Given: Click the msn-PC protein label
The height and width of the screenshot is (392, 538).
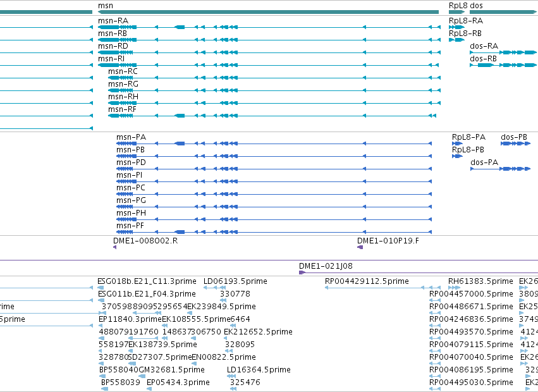Looking at the screenshot, I should pyautogui.click(x=131, y=188).
